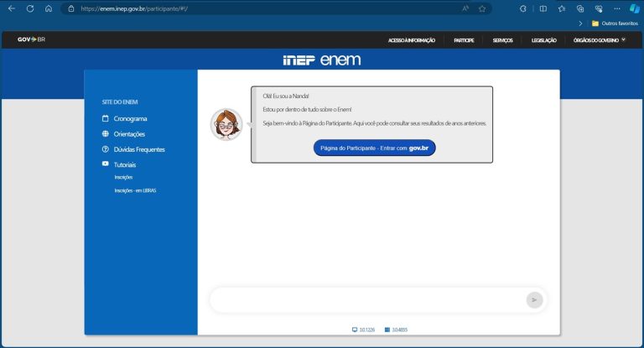The width and height of the screenshot is (644, 348).
Task: Open the Inscrições em LIBRAS tutorial link
Action: [x=135, y=190]
